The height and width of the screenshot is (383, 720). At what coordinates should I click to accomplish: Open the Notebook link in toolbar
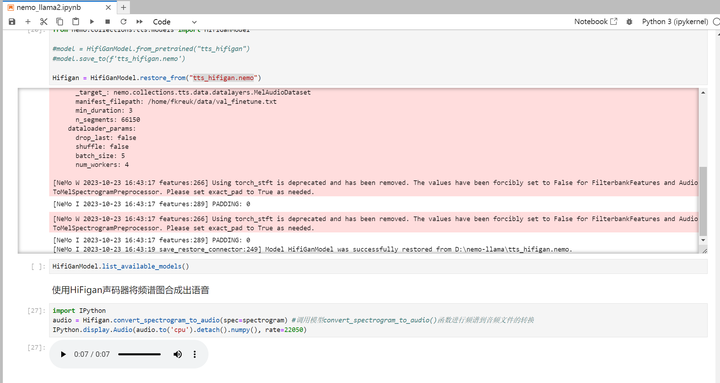[x=596, y=22]
